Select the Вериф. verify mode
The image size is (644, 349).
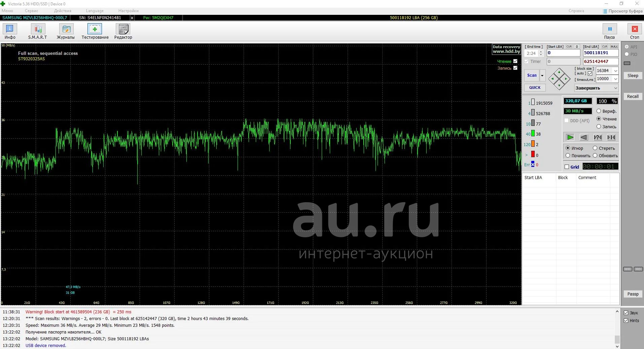599,111
